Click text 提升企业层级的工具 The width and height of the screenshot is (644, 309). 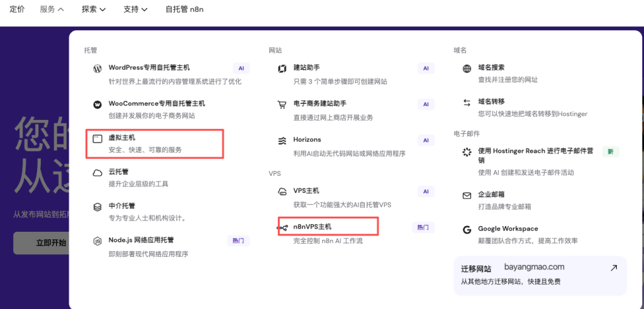138,184
